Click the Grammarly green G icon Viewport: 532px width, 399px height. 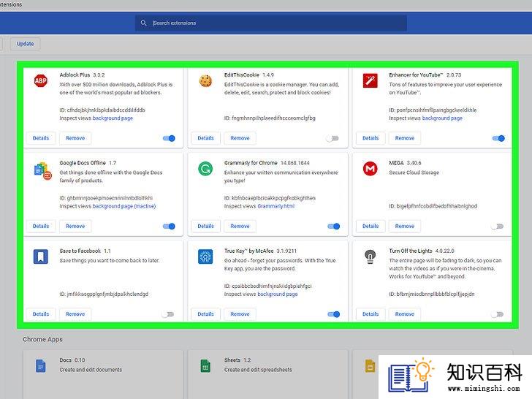pos(205,169)
